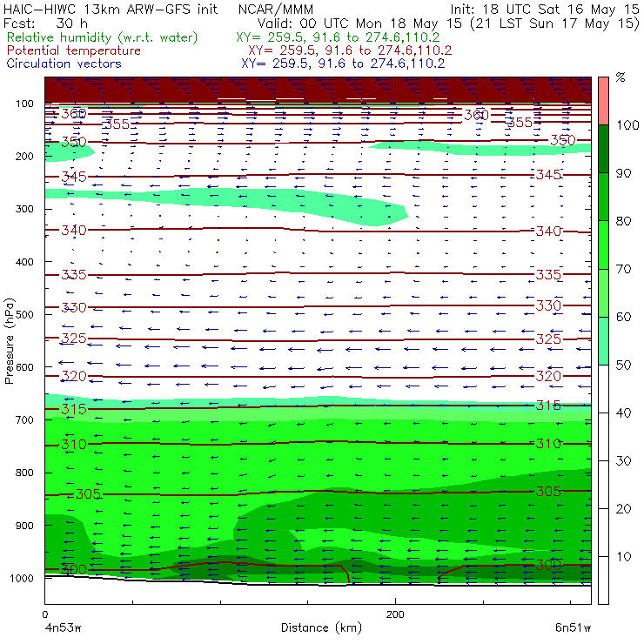Click the 'NCAR/MMM' header text
The height and width of the screenshot is (644, 644).
[x=276, y=9]
